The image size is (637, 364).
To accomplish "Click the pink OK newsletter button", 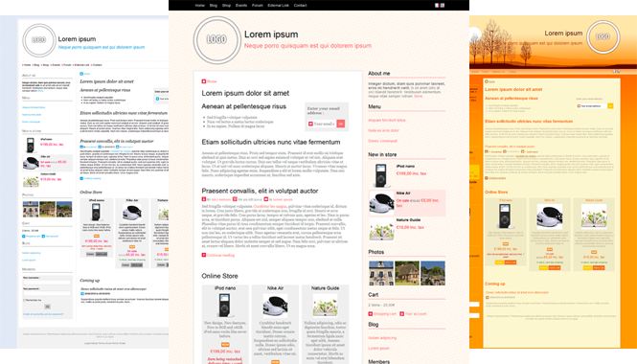I will [341, 124].
